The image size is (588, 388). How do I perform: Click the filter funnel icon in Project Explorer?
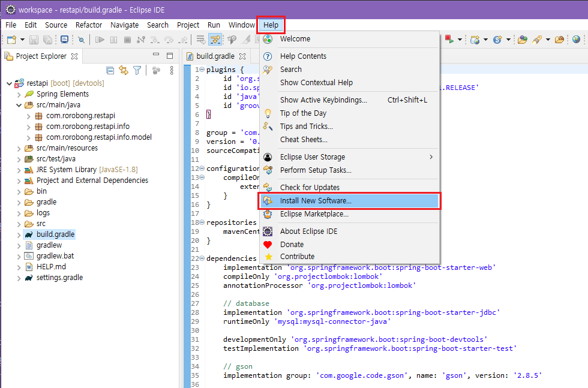(x=137, y=70)
